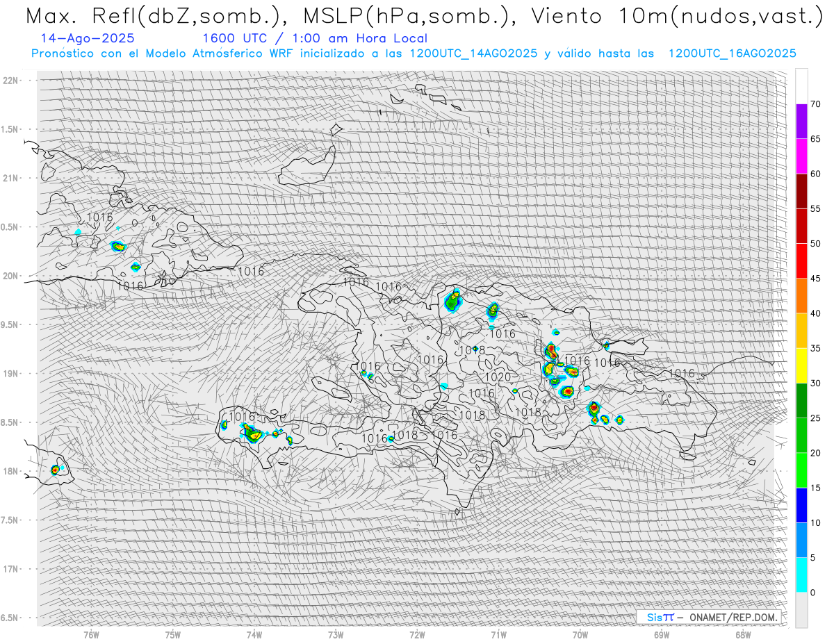Click the "6.5N" latitude label
Viewport: 834px width, 644px height.
pyautogui.click(x=9, y=618)
